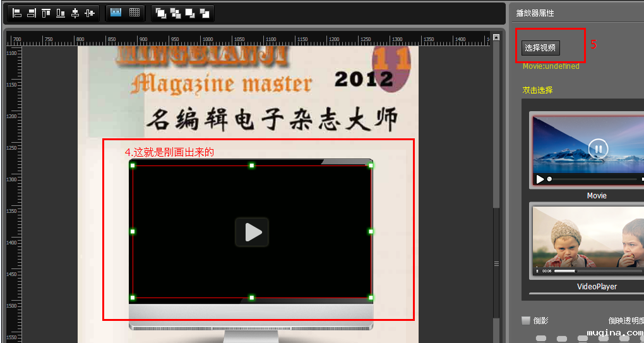644x343 pixels.
Task: Click the 播放器属性 panel header
Action: point(536,13)
